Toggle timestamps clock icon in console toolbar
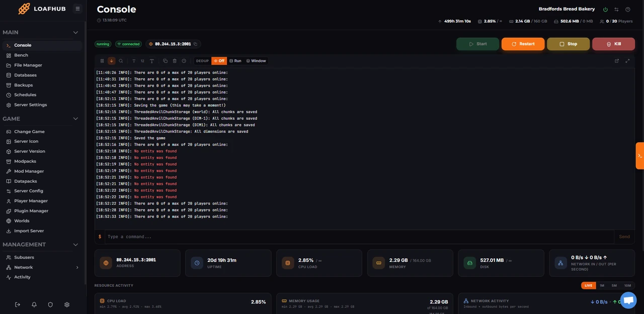 pyautogui.click(x=184, y=61)
